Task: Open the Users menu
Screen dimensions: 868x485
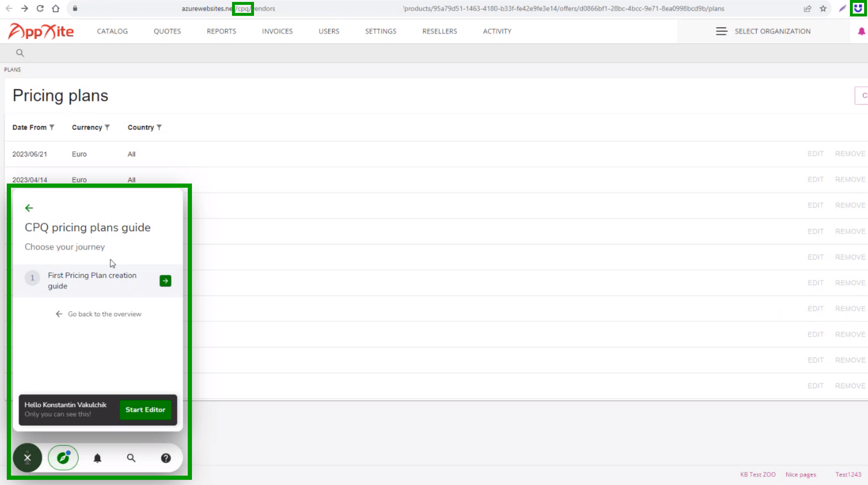Action: point(329,31)
